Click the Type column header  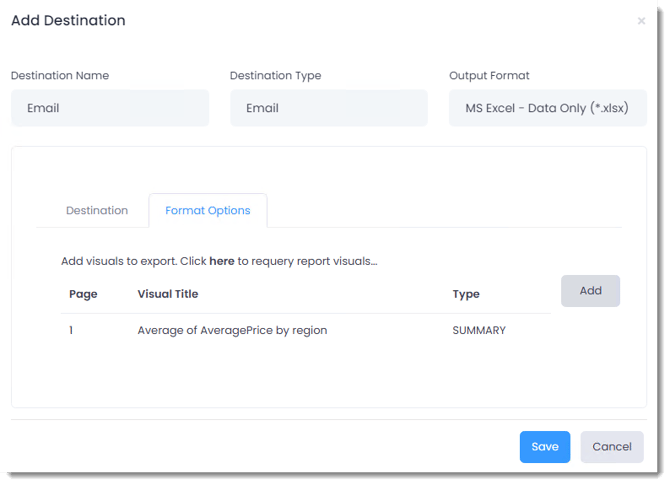[466, 294]
